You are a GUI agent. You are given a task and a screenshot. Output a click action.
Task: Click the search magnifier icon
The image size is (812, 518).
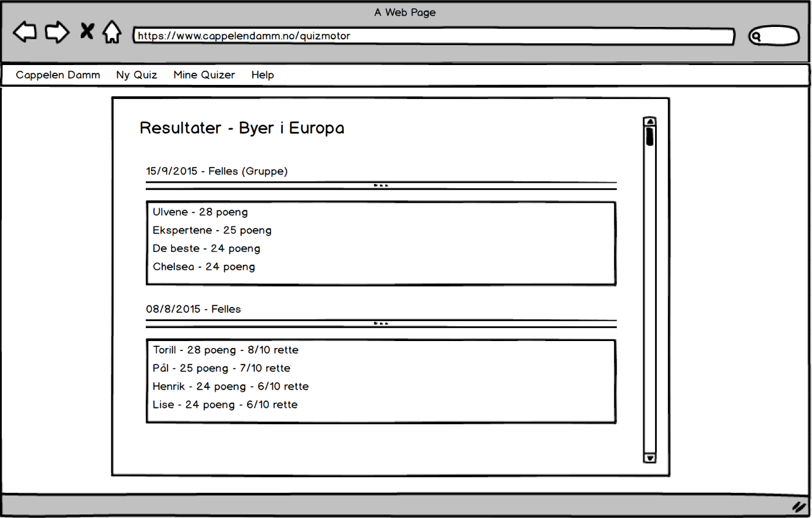(756, 36)
